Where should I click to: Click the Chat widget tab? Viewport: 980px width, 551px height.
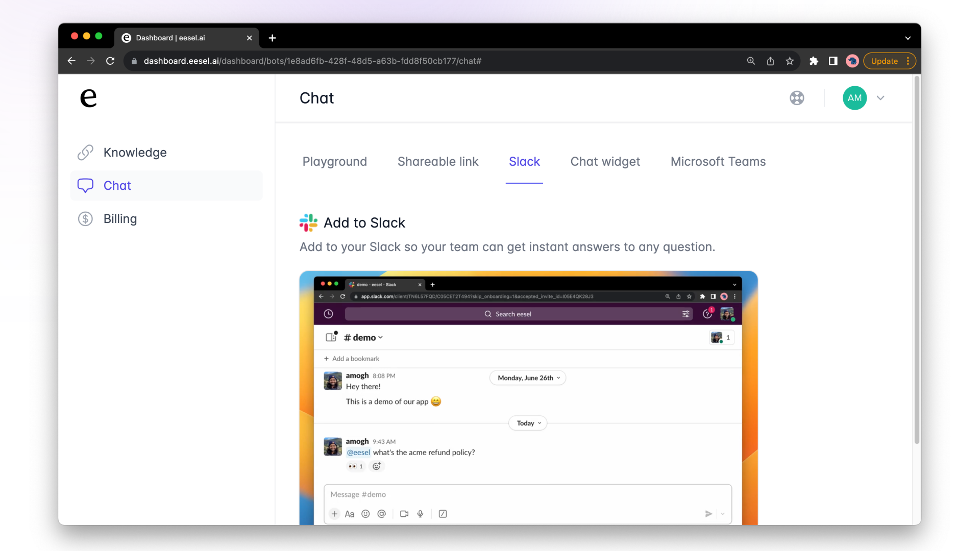pyautogui.click(x=604, y=161)
